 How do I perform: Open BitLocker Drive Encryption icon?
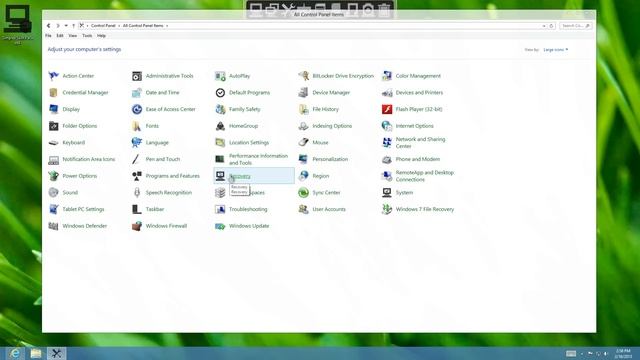303,76
